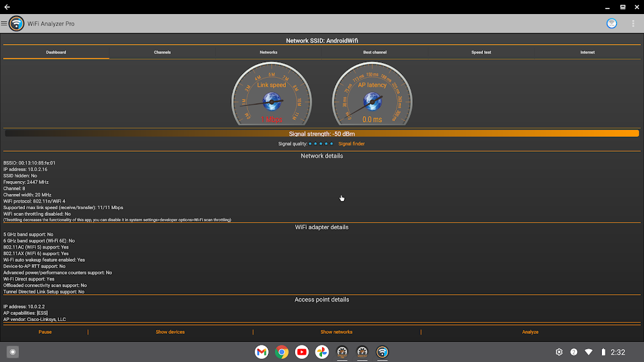Switch to the Channels tab
Image resolution: width=644 pixels, height=362 pixels.
click(162, 53)
